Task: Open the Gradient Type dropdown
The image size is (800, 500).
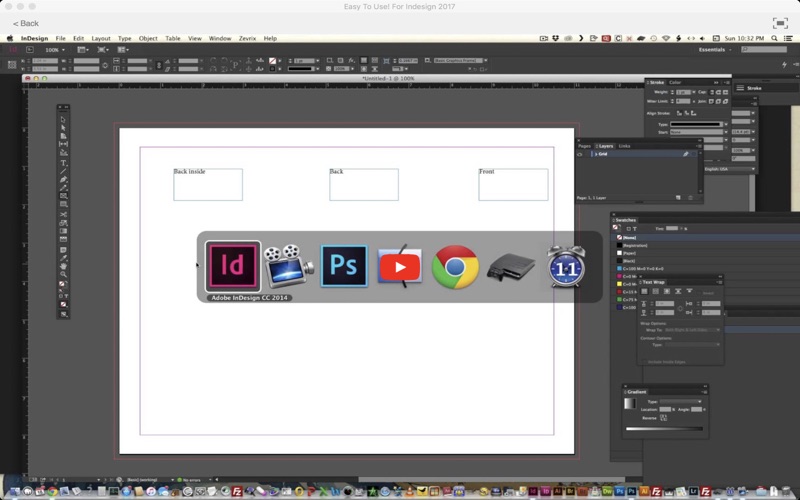Action: coord(681,402)
